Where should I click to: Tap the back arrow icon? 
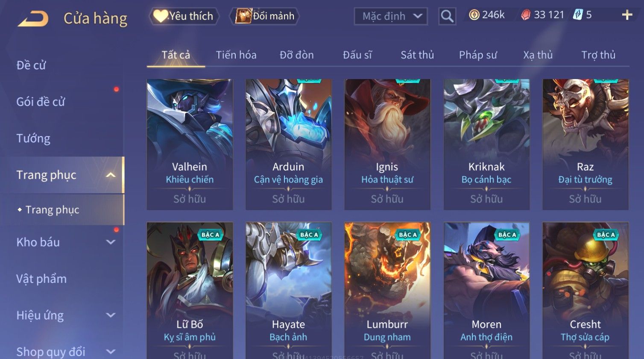point(33,19)
